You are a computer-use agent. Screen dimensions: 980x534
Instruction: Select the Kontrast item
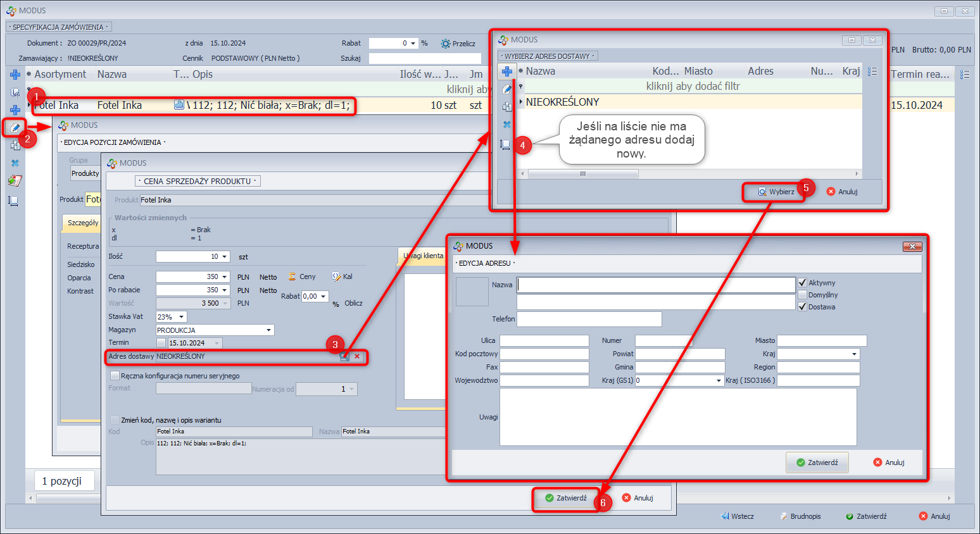coord(80,291)
